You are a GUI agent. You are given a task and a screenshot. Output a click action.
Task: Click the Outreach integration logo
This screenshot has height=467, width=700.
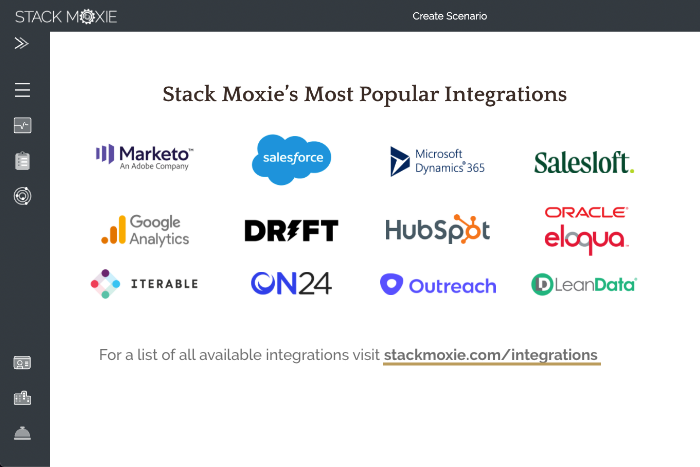(x=438, y=285)
